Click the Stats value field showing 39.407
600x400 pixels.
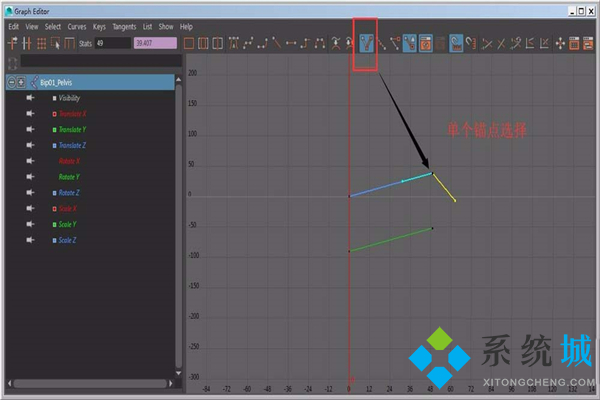coord(155,43)
